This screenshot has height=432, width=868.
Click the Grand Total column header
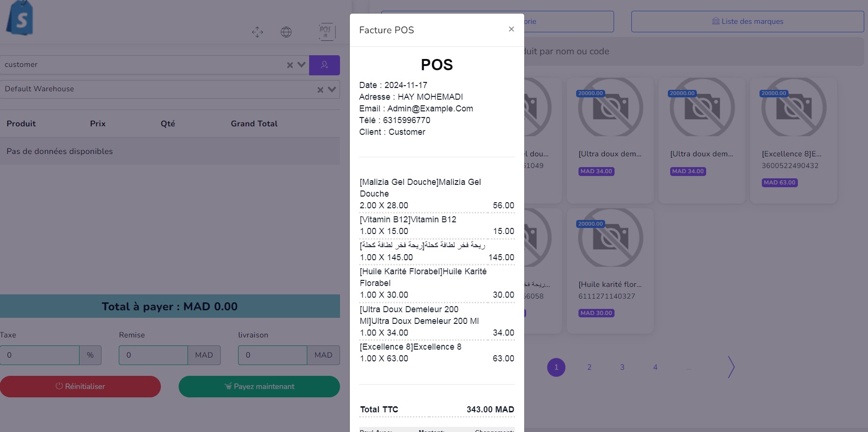click(254, 124)
